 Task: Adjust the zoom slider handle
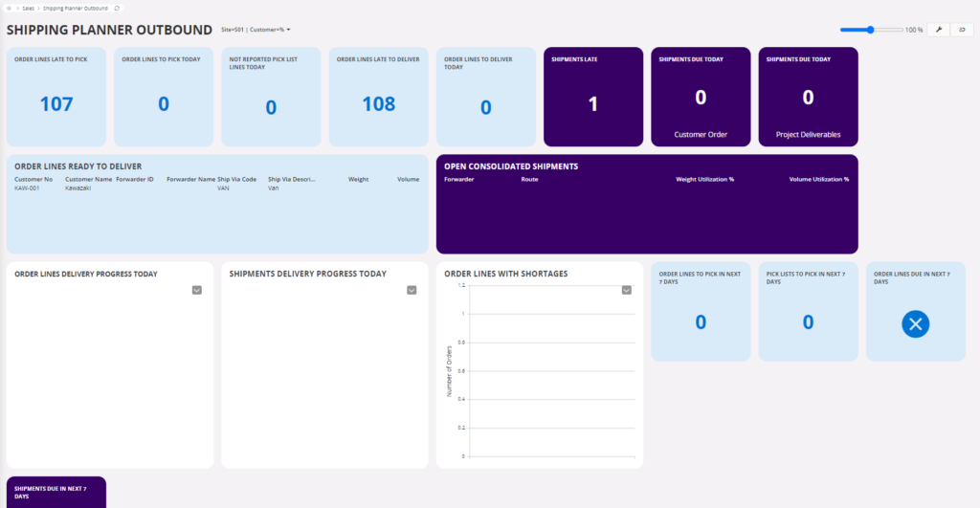(871, 30)
